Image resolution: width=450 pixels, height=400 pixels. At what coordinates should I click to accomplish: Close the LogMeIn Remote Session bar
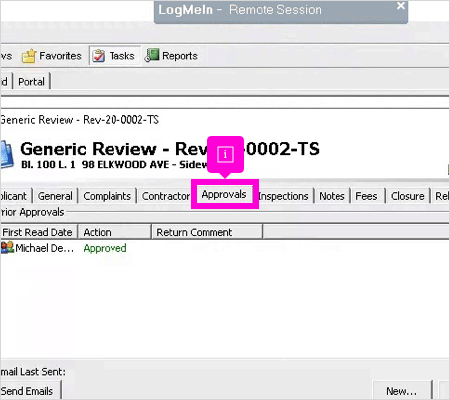tap(401, 6)
